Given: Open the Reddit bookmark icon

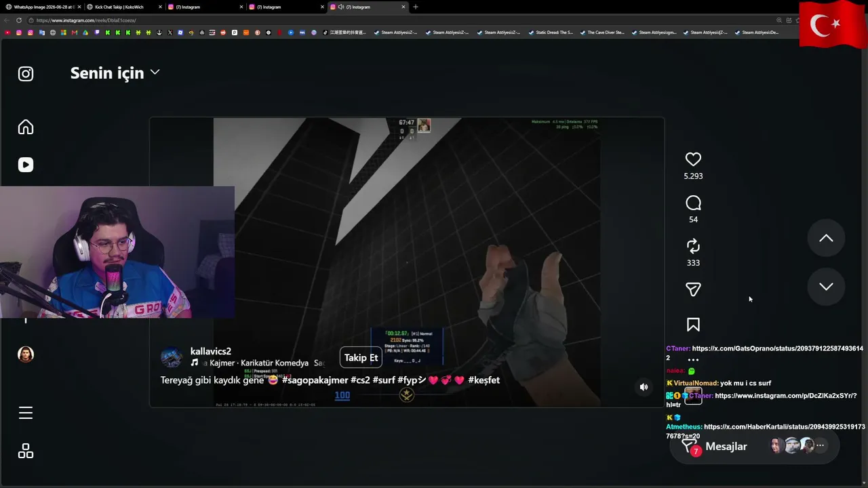Looking at the screenshot, I should pos(224,33).
